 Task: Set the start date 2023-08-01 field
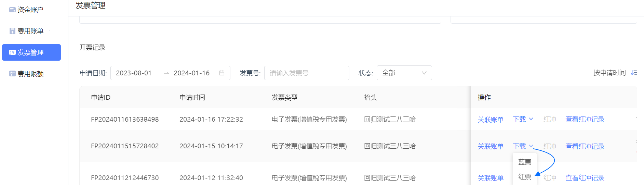click(x=134, y=73)
